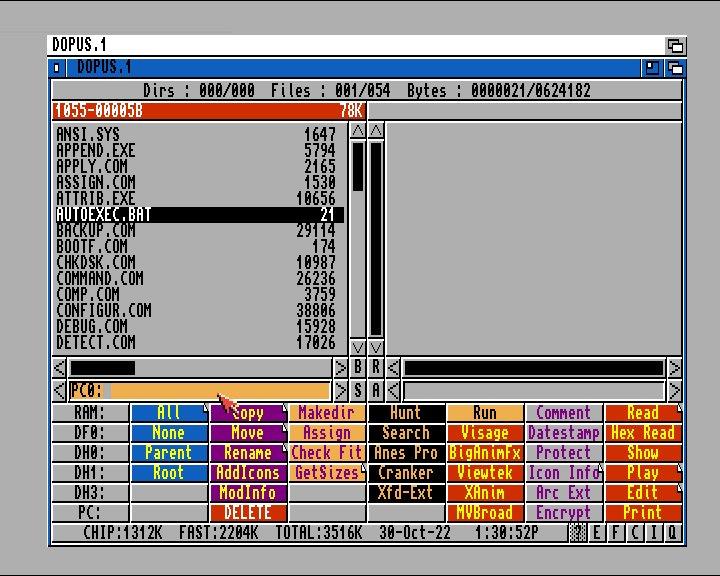
Task: Click the DOPUS.1 window close gadget
Action: [56, 68]
